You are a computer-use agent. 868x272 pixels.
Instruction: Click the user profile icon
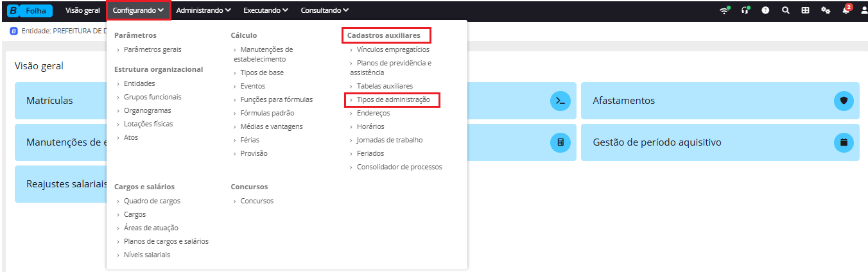[864, 10]
